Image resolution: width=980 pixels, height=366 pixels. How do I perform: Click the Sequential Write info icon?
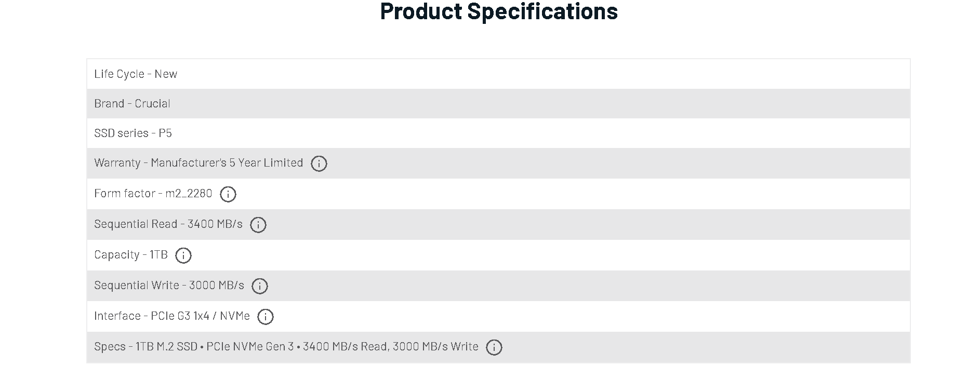click(x=259, y=286)
